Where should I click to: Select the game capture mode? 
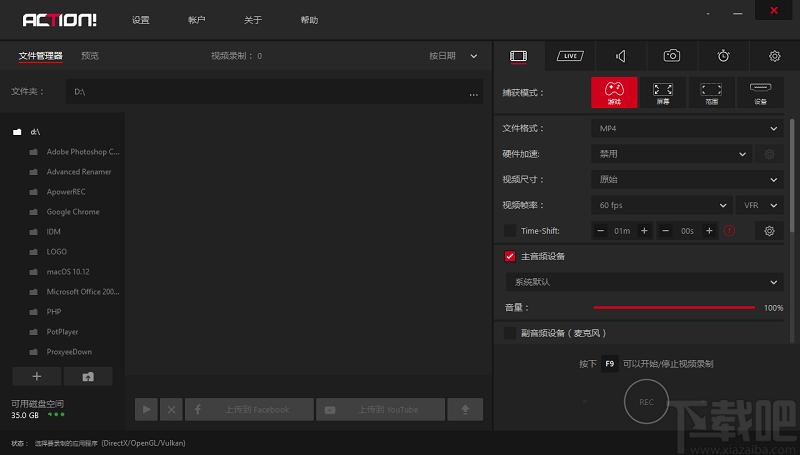(x=614, y=92)
